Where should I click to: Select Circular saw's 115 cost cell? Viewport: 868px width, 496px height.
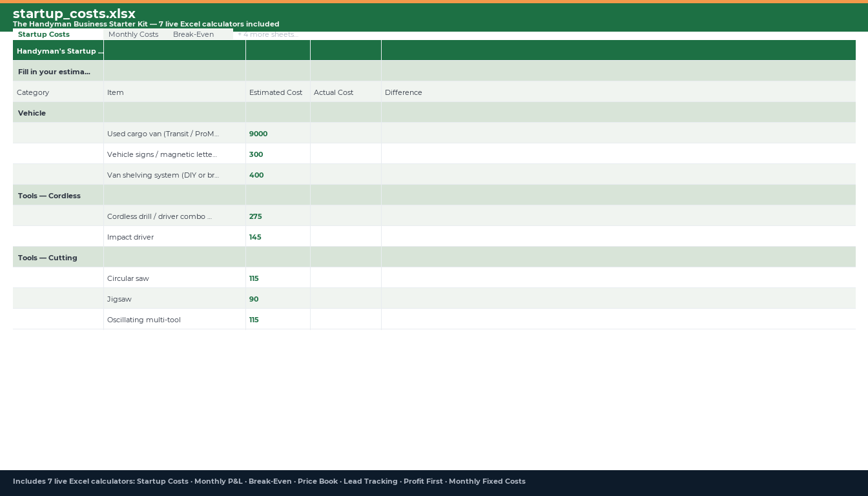[x=278, y=278]
